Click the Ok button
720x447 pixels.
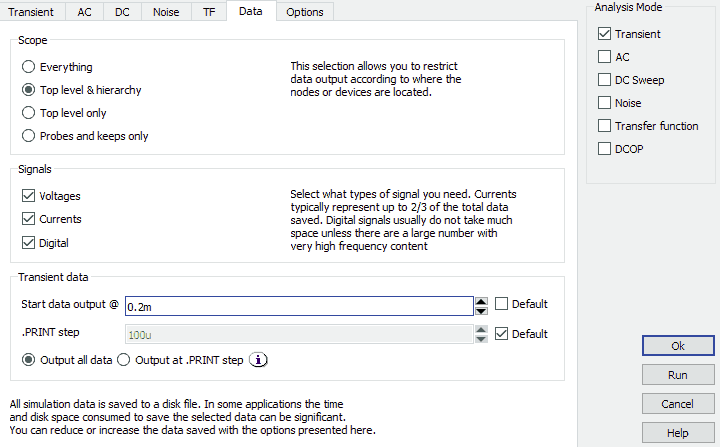click(x=678, y=346)
